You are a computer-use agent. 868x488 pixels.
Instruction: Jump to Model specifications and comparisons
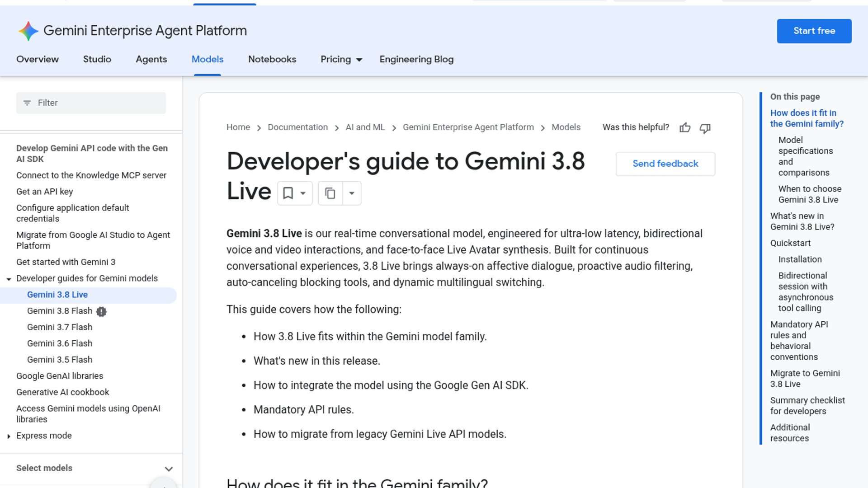click(x=806, y=156)
